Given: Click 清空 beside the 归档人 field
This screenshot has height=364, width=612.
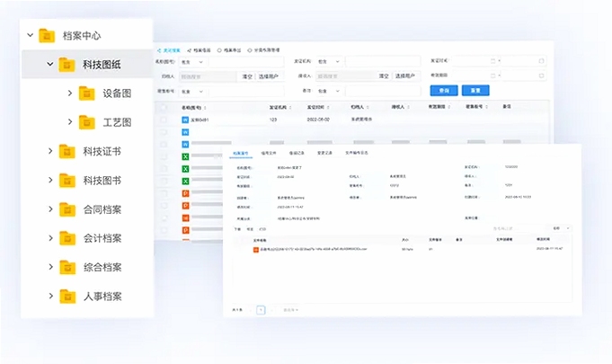Looking at the screenshot, I should coord(247,76).
